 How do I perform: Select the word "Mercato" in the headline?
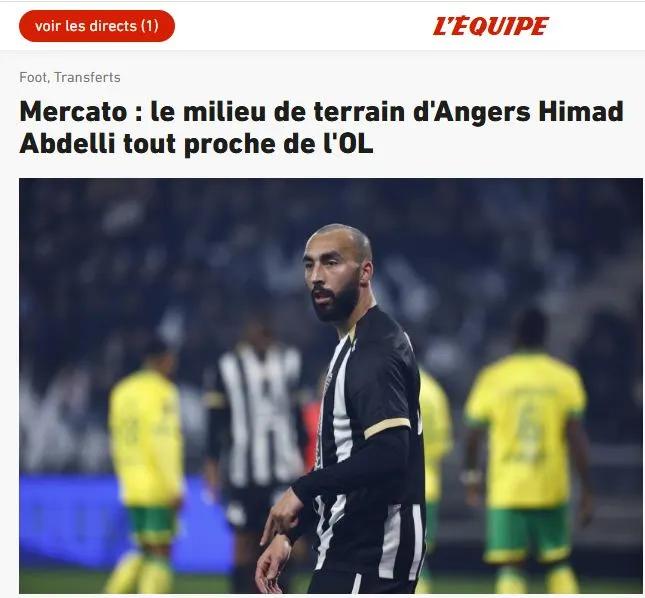pyautogui.click(x=73, y=112)
